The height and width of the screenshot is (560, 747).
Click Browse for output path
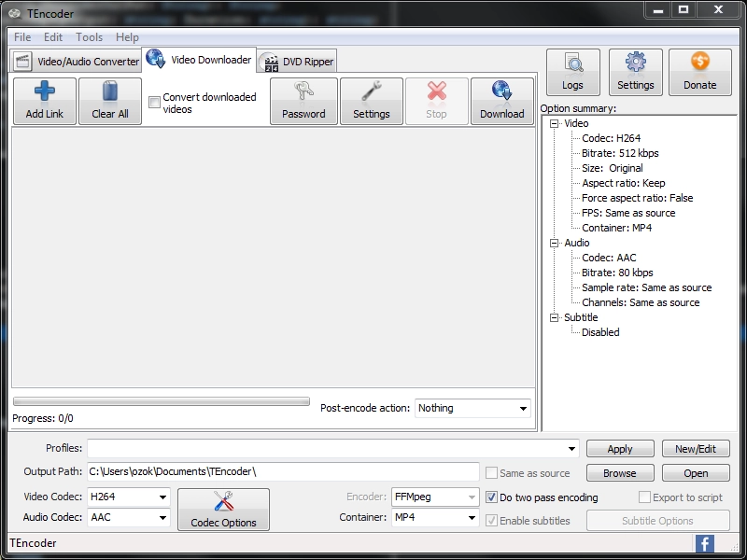(620, 473)
